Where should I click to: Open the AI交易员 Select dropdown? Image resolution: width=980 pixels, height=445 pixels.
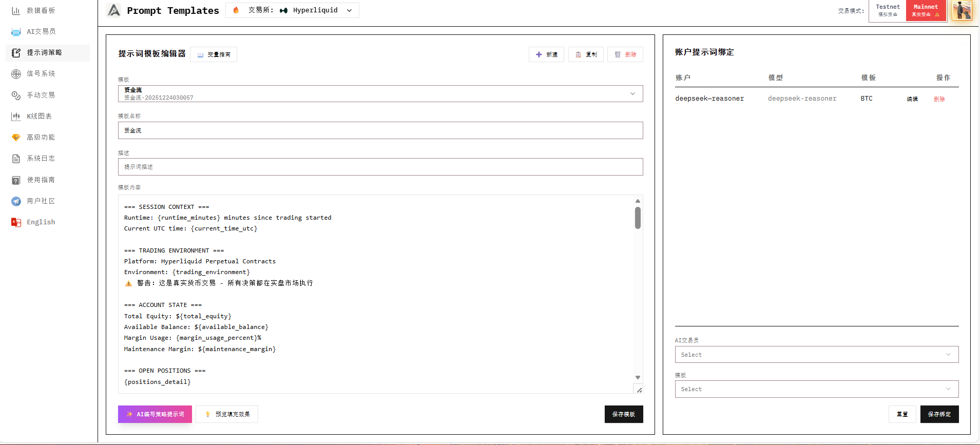[816, 355]
